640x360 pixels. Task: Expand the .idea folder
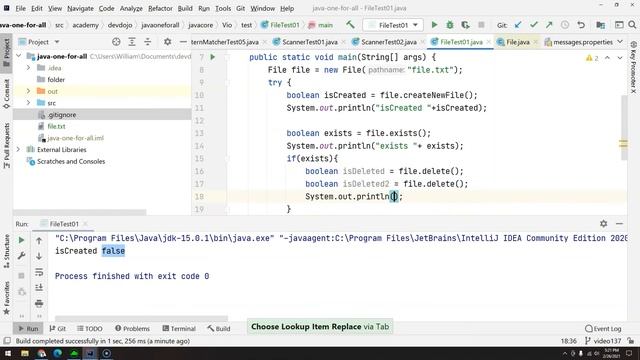(29, 68)
